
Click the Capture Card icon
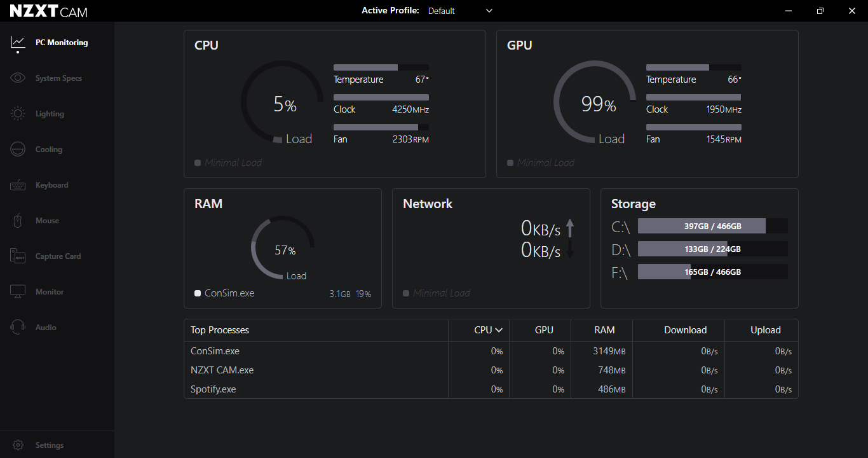coord(18,256)
